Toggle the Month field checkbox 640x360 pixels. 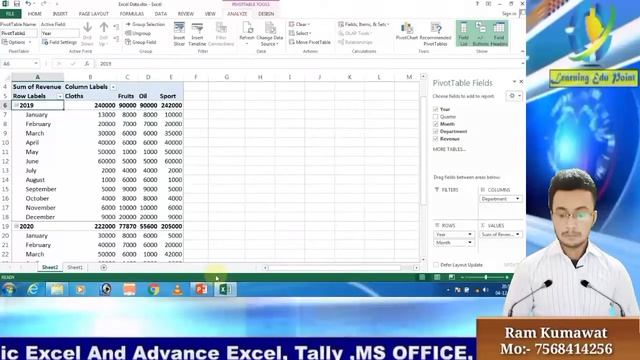(x=436, y=124)
